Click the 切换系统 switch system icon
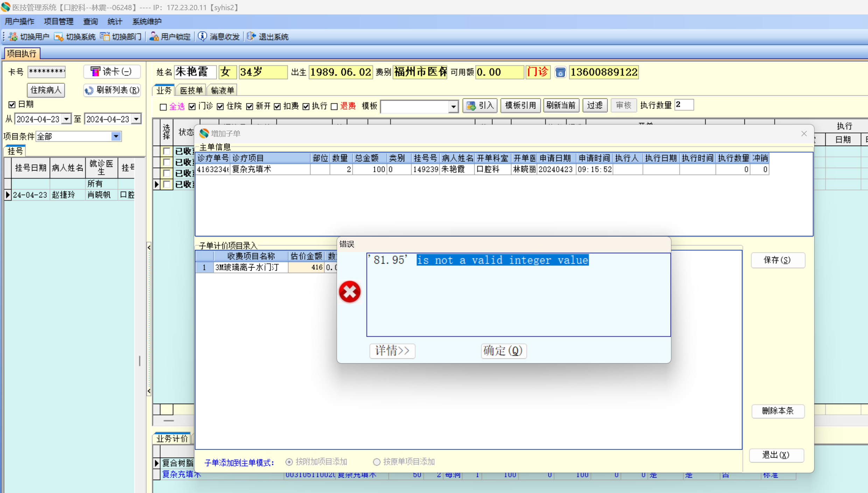This screenshot has width=868, height=493. (58, 36)
